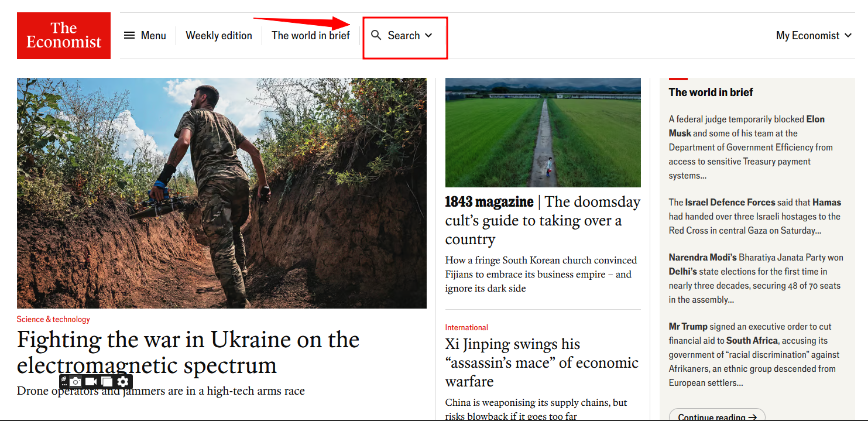Open the hamburger Menu icon
Screen dimensions: 868x421
[x=129, y=36]
